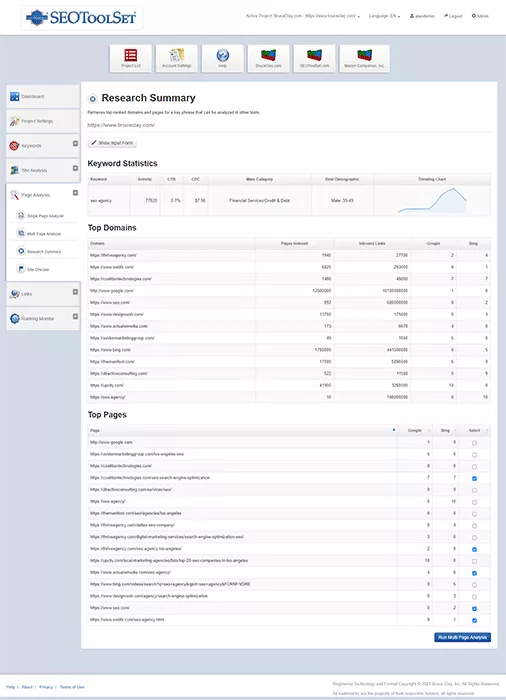506x700 pixels.
Task: Uncheck the webfx seo-agency.html checkbox
Action: [474, 621]
